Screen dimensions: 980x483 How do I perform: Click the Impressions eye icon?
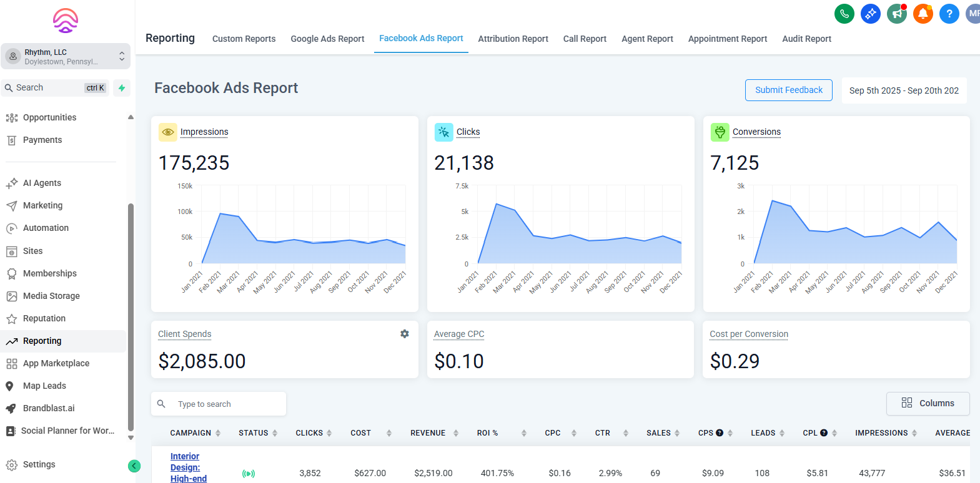pos(167,132)
